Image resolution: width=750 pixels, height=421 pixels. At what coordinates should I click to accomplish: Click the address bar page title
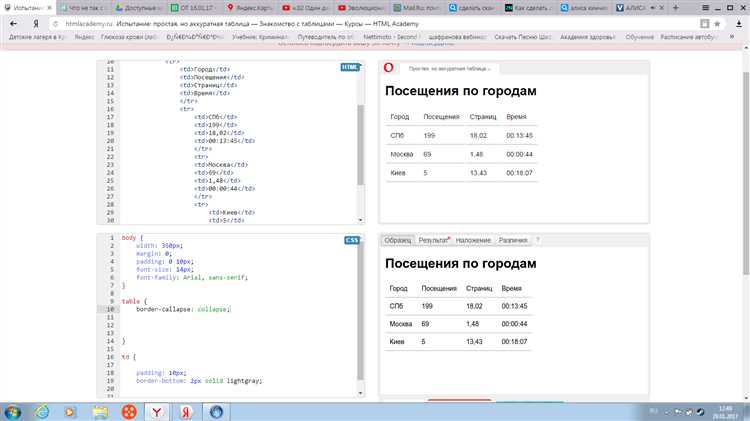(267, 23)
